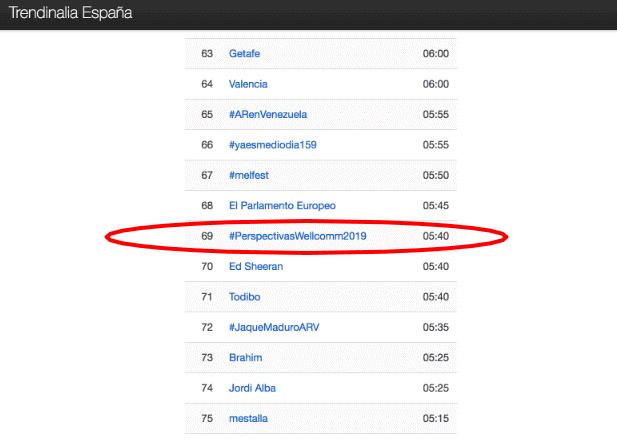
Task: Select rank number 72
Action: click(207, 327)
